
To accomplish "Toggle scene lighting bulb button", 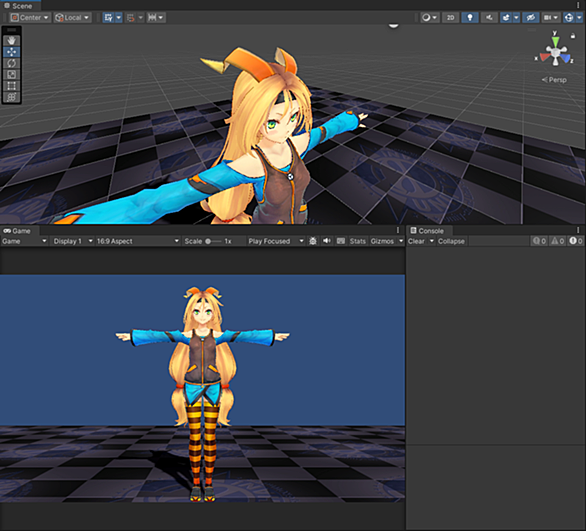I will click(x=470, y=18).
